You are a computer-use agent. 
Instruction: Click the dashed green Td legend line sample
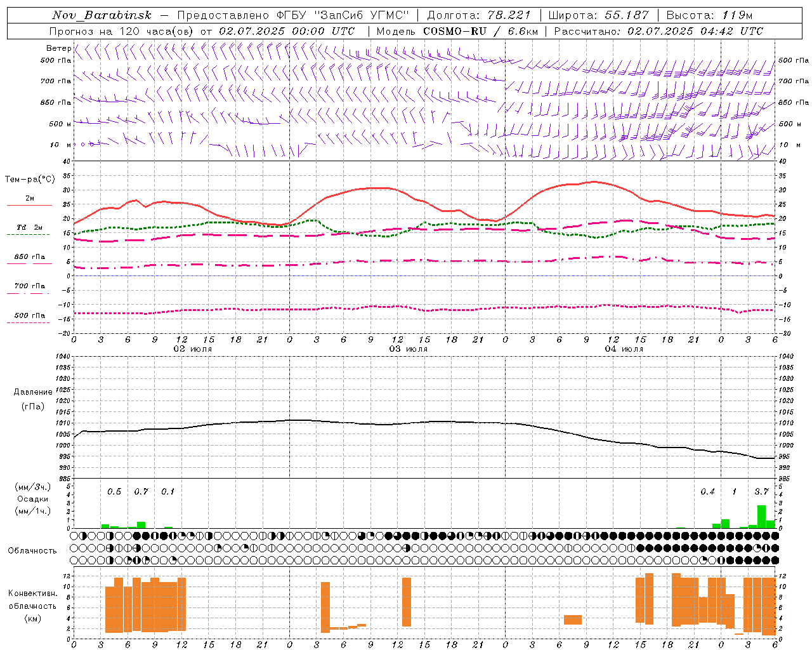28,234
